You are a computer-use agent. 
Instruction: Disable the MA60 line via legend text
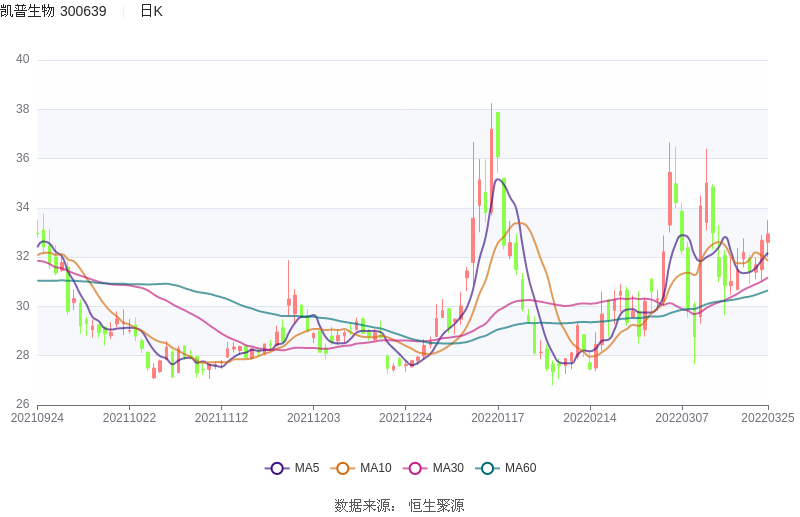pos(520,468)
